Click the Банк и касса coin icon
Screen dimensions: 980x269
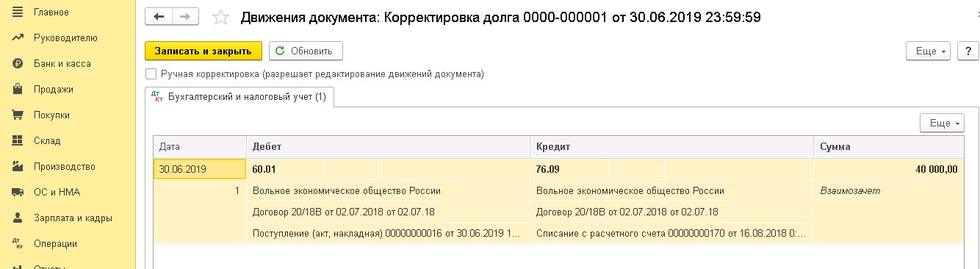pyautogui.click(x=18, y=63)
